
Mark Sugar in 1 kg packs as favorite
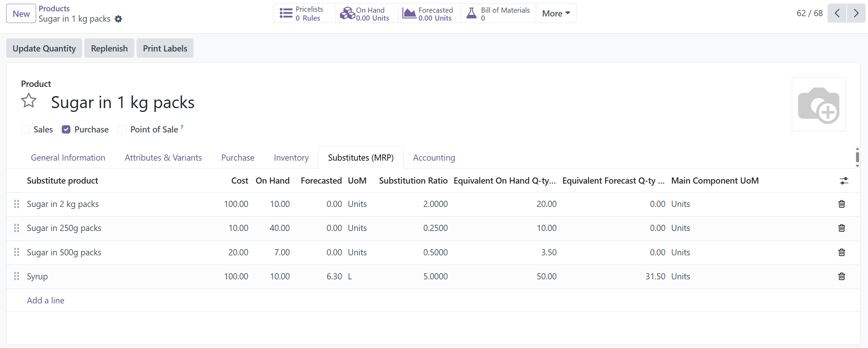(x=29, y=101)
